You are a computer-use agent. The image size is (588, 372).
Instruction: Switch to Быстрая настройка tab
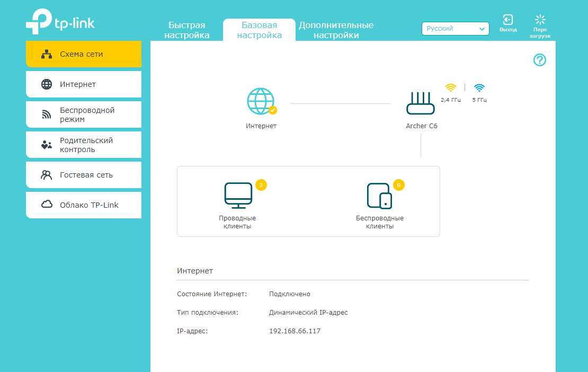point(186,30)
